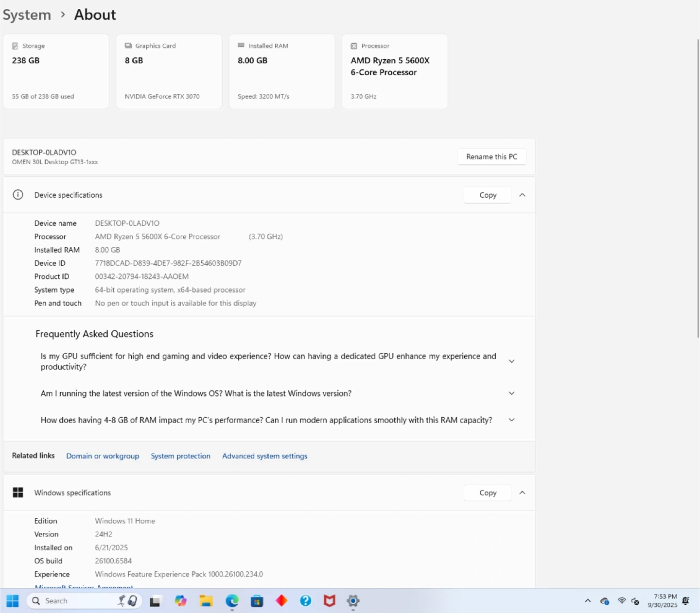This screenshot has height=613, width=700.
Task: Expand the GPU sufficiency FAQ question
Action: 511,361
